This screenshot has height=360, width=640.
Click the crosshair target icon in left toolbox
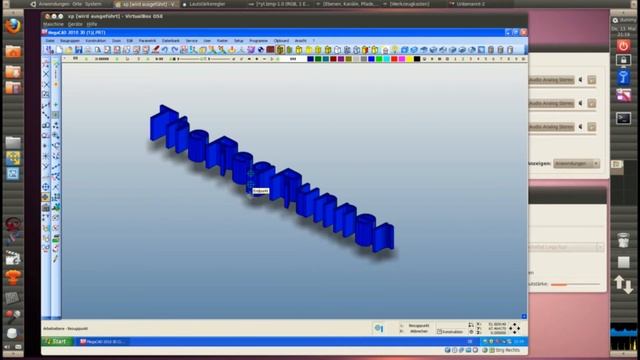(46, 187)
